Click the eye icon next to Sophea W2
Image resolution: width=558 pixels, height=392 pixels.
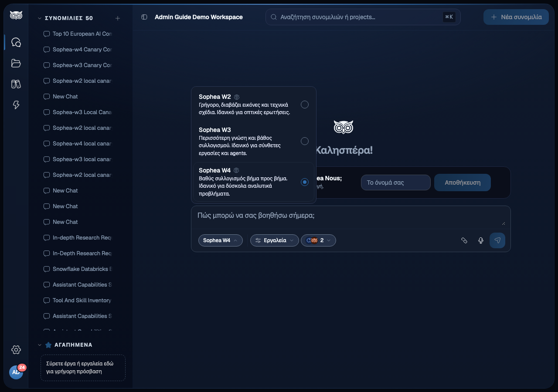pos(237,97)
